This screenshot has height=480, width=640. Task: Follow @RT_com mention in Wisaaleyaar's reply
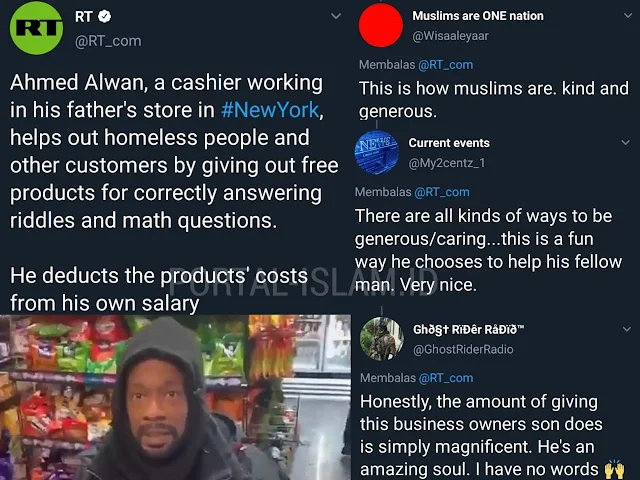(x=446, y=65)
